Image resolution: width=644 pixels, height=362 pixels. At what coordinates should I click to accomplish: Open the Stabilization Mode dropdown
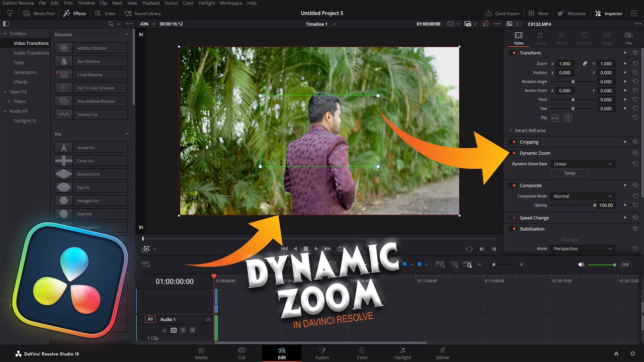(x=583, y=249)
